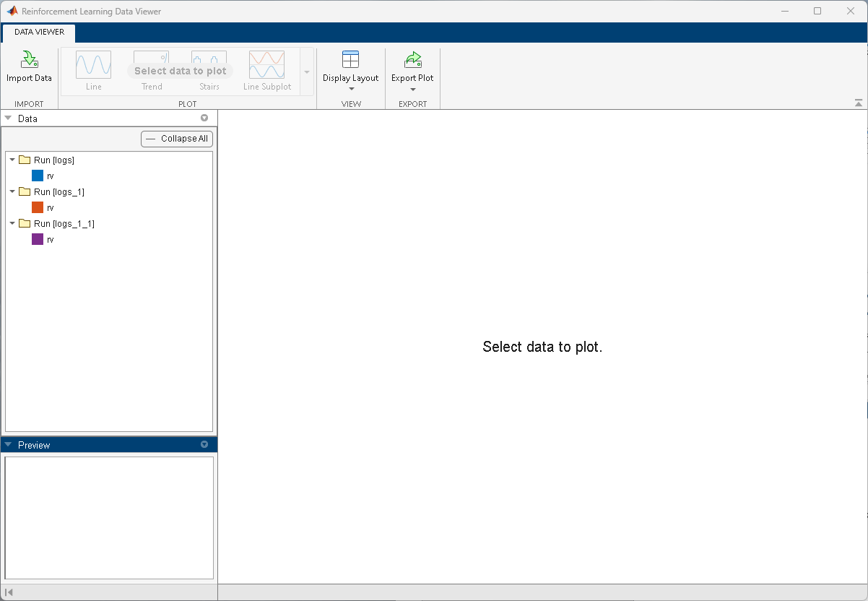Screen dimensions: 868x601
Task: Open the Export Plot dropdown arrow
Action: (413, 90)
